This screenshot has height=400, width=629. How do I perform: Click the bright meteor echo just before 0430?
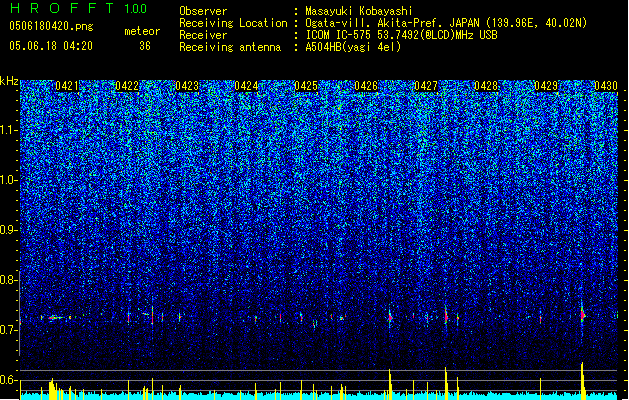pyautogui.click(x=583, y=315)
